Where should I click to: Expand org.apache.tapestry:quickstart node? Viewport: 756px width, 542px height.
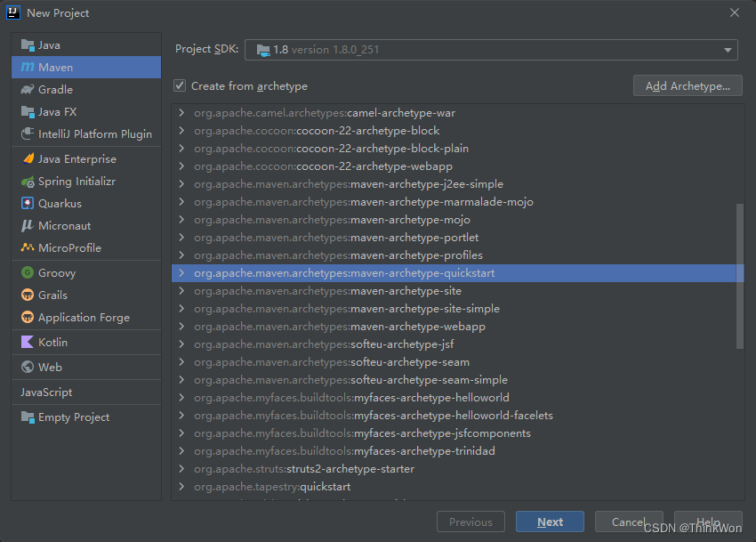click(181, 487)
